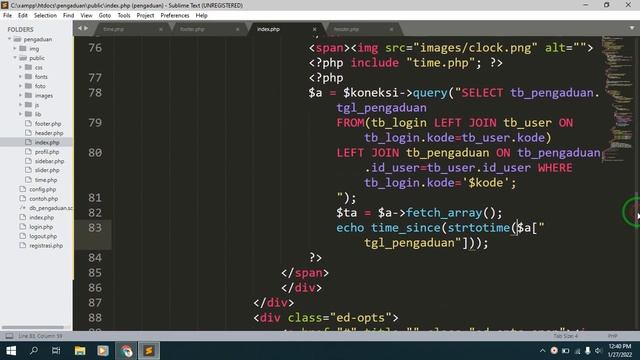Close the time.php tab
The height and width of the screenshot is (360, 640).
tap(161, 29)
